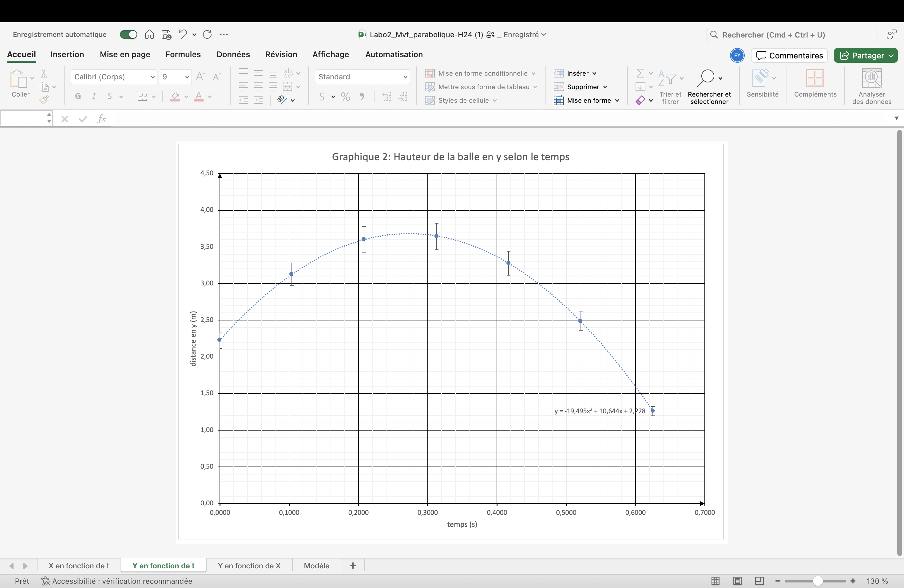Click the AutoSum sigma icon
The width and height of the screenshot is (904, 588).
[x=640, y=73]
